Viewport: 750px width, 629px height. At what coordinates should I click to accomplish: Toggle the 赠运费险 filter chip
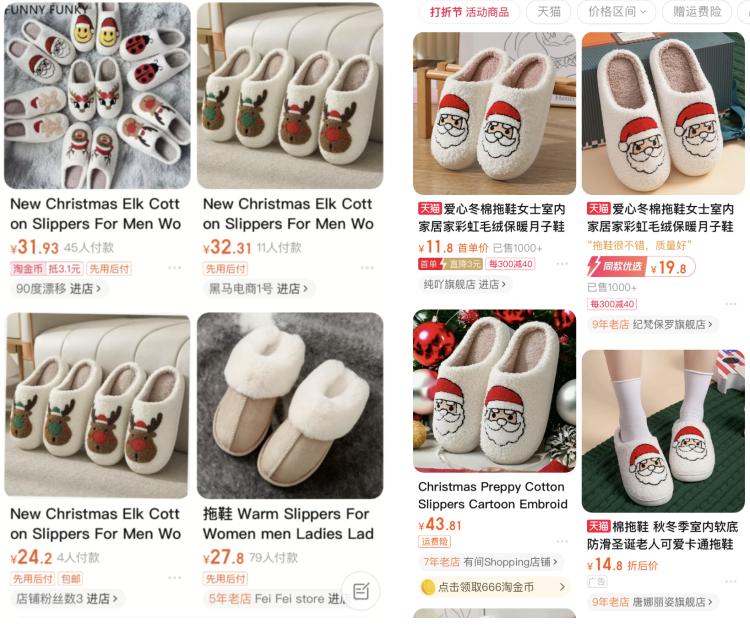coord(697,11)
